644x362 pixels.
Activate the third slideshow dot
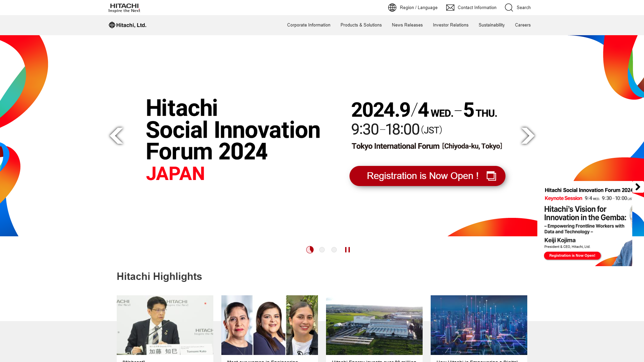pyautogui.click(x=334, y=250)
